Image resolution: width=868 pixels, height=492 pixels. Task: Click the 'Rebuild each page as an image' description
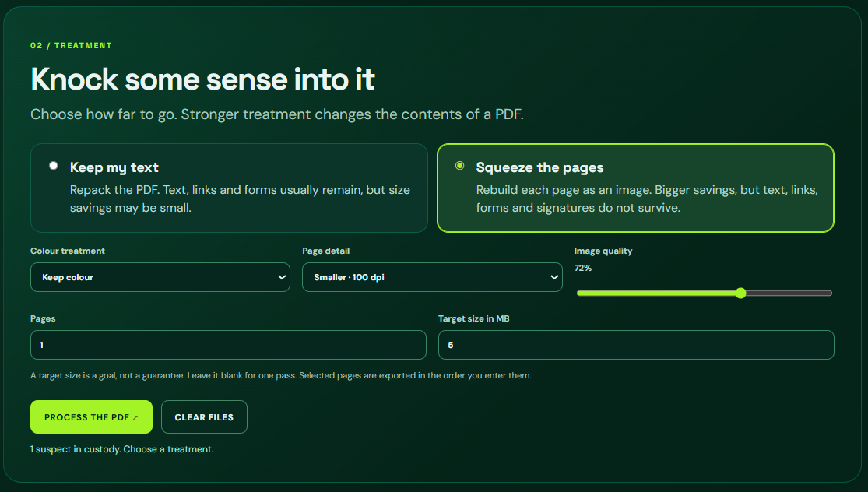[x=647, y=199]
